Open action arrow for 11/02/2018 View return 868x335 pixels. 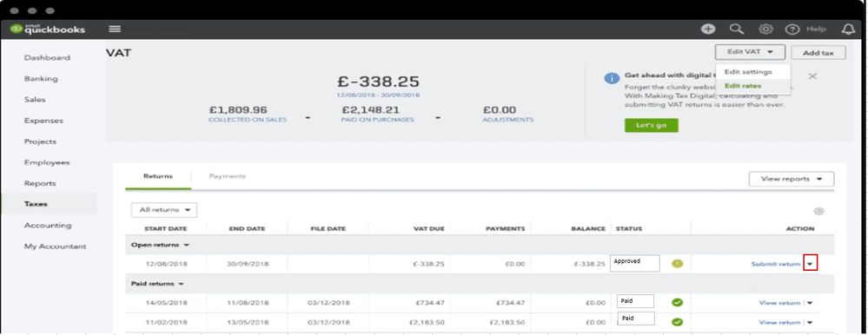click(810, 322)
